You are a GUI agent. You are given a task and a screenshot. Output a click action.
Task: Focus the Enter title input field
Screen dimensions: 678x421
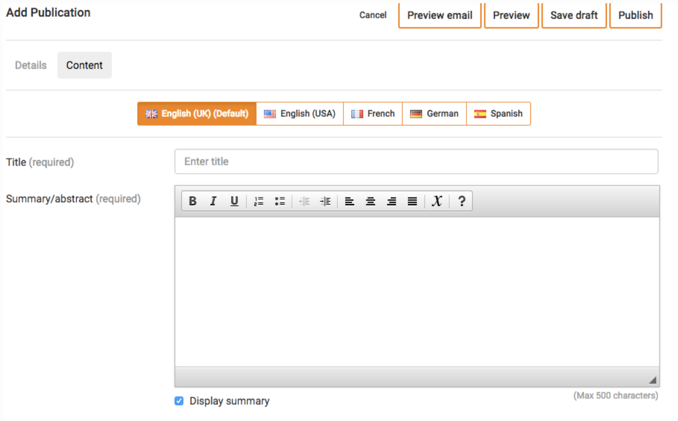[x=416, y=162]
